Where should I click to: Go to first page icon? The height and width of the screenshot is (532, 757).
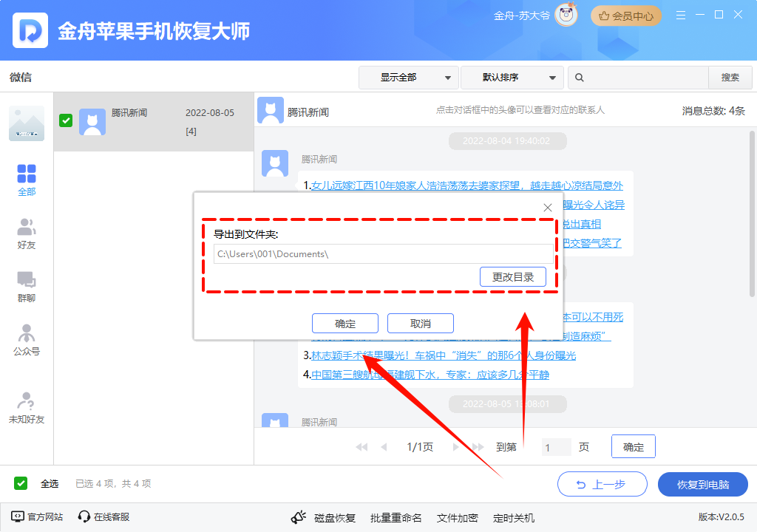point(361,447)
